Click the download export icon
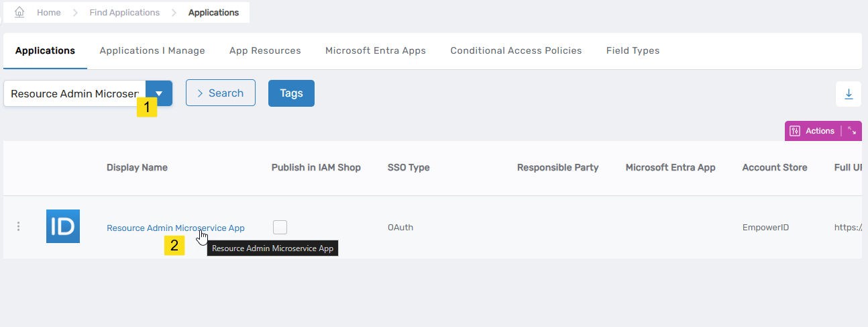The width and height of the screenshot is (868, 327). [x=849, y=94]
